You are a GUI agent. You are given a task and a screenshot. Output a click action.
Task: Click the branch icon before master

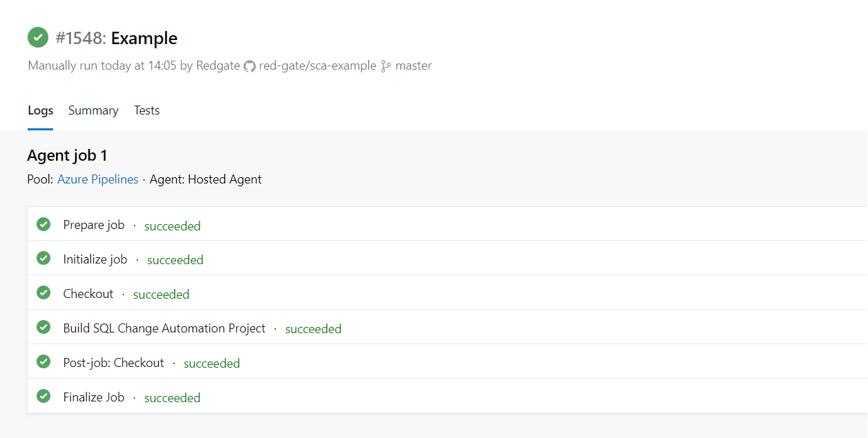(386, 66)
